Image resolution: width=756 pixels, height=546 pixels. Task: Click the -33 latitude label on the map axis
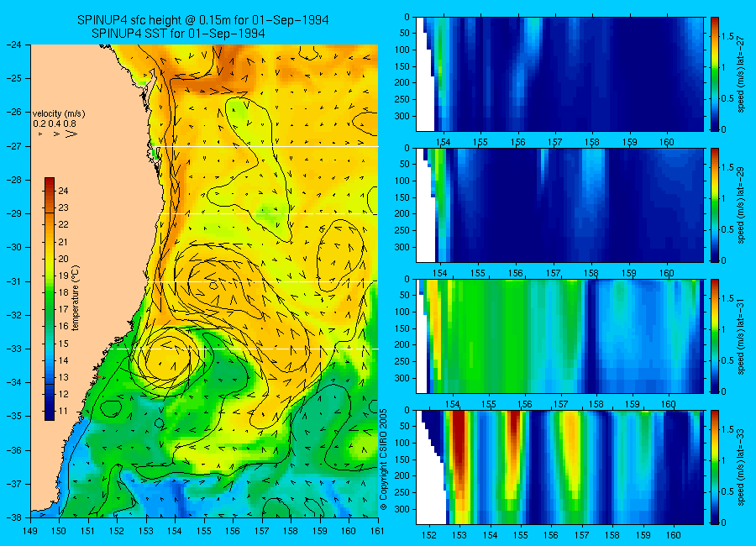point(14,349)
